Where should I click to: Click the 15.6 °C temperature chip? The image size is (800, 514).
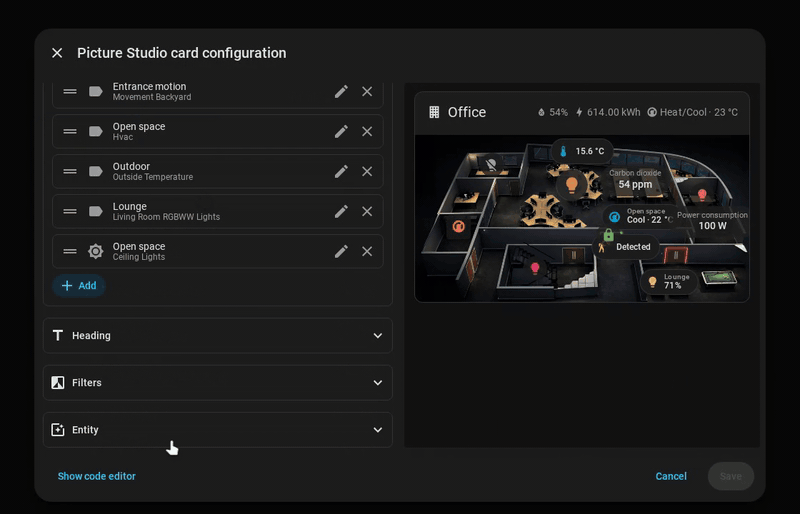click(x=582, y=151)
